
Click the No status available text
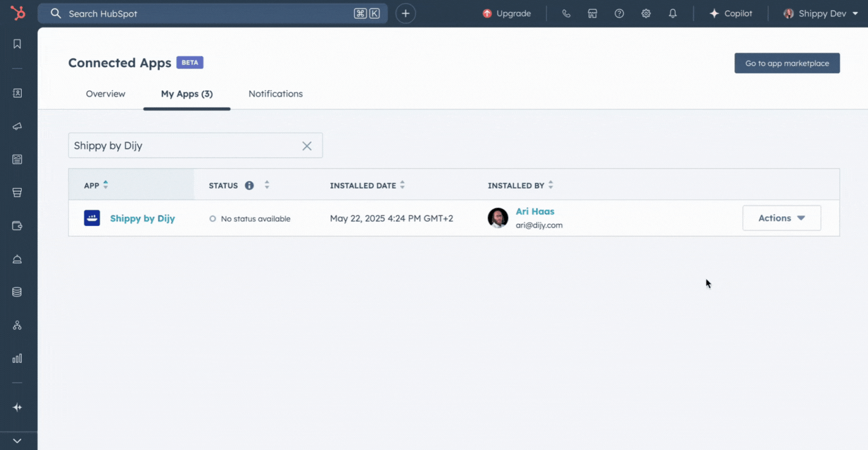coord(255,219)
